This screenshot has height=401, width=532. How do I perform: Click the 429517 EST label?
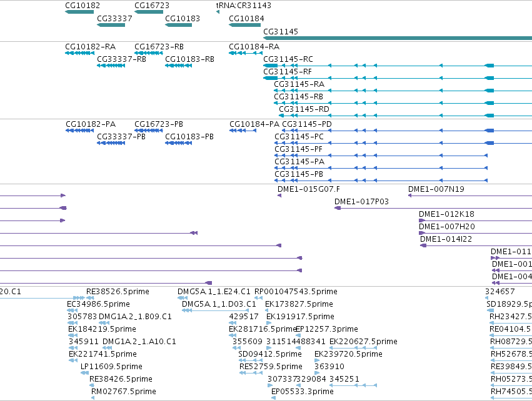tap(244, 317)
